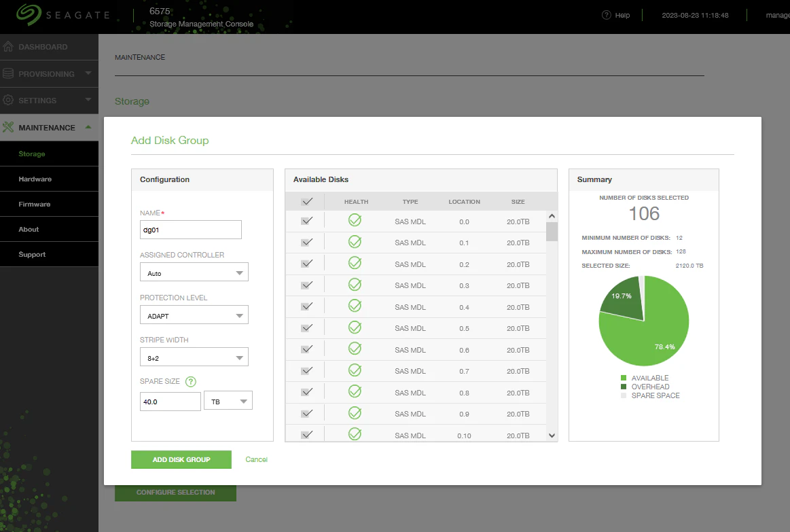
Task: Click the Settings gear icon
Action: tap(8, 101)
